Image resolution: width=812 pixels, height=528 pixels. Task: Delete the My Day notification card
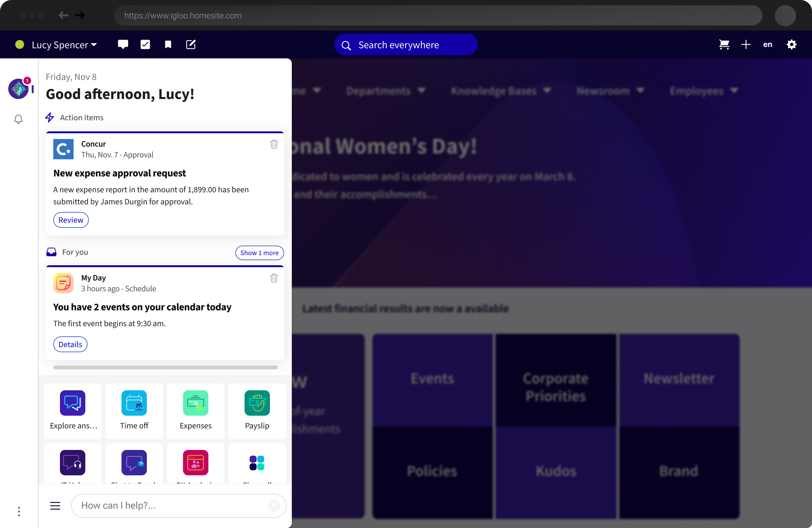click(x=274, y=278)
